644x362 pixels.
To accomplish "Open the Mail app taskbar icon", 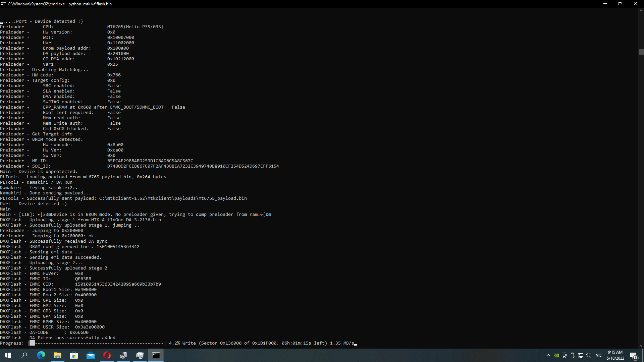I will coord(91,355).
